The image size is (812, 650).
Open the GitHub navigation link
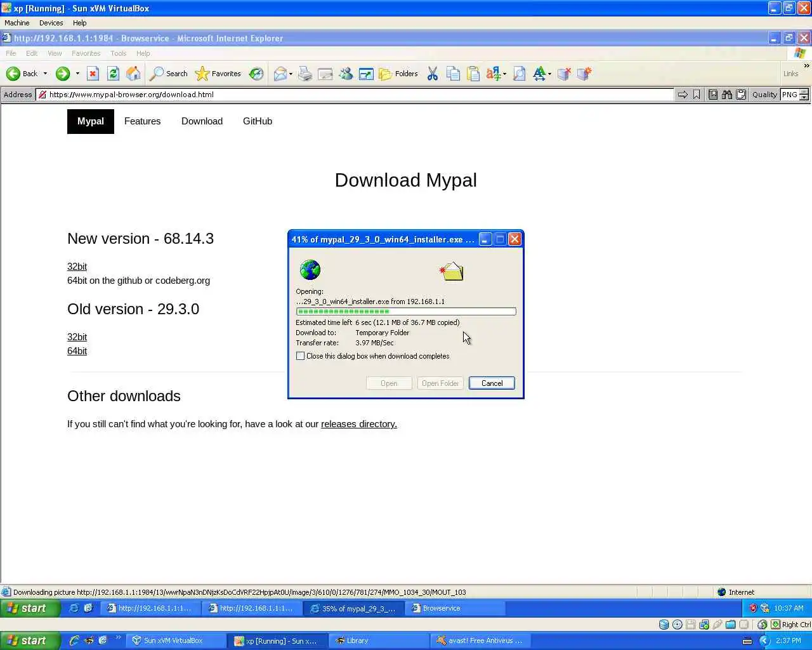258,121
